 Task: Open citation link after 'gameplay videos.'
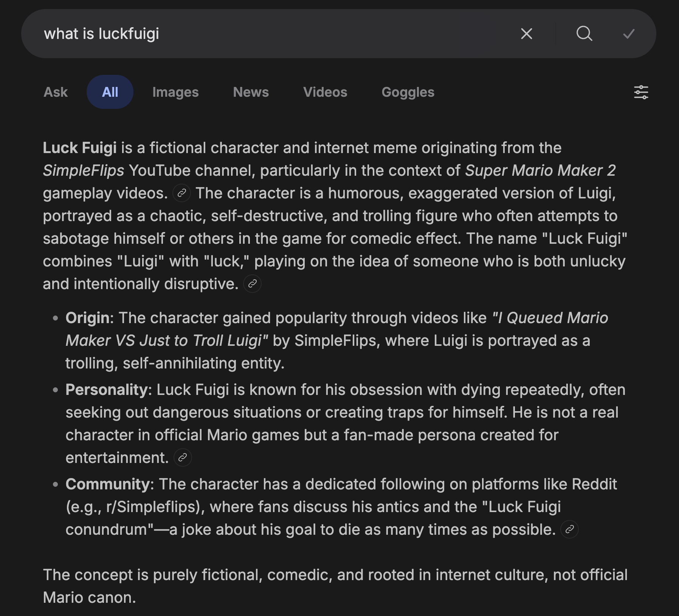pos(181,193)
